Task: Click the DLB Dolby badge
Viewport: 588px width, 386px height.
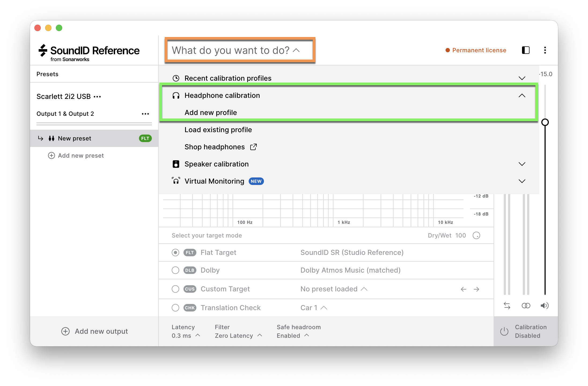Action: tap(190, 270)
